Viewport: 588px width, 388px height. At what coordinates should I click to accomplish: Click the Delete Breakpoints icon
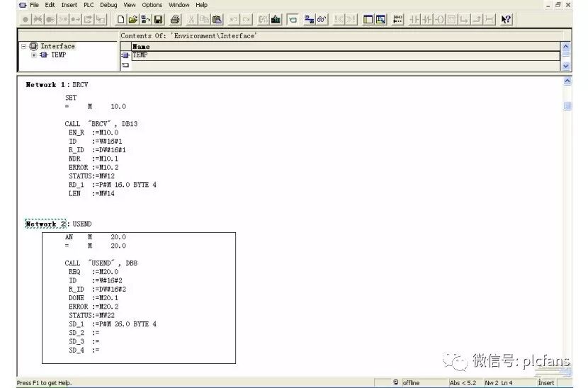(x=38, y=19)
